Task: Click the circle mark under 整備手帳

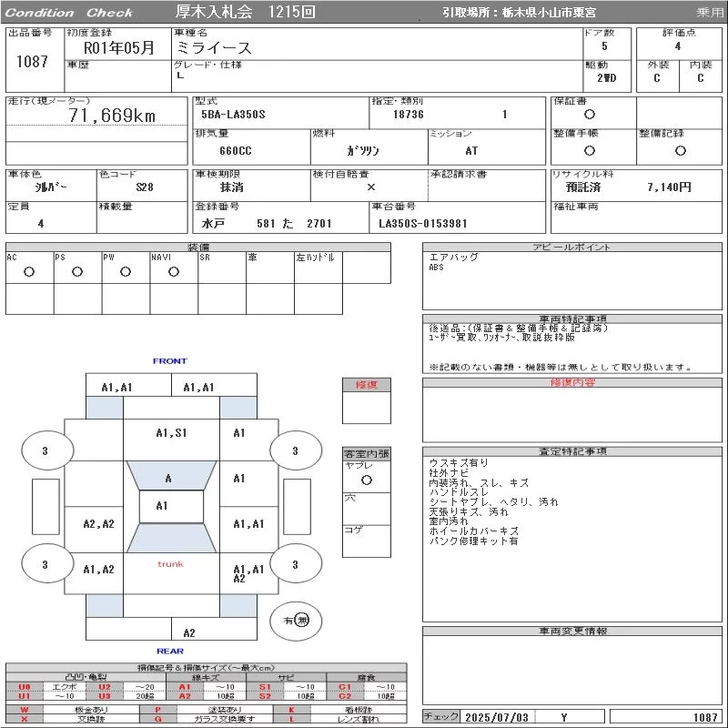Action: [x=590, y=150]
